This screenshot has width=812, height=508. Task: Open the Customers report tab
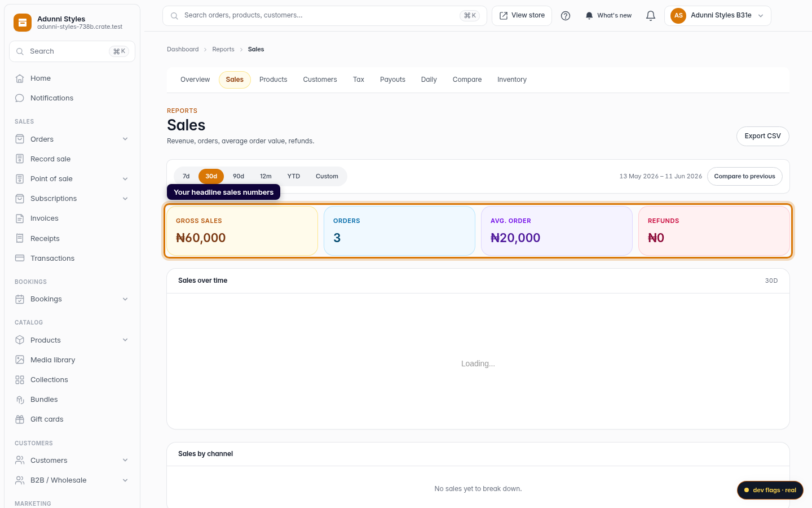[320, 80]
